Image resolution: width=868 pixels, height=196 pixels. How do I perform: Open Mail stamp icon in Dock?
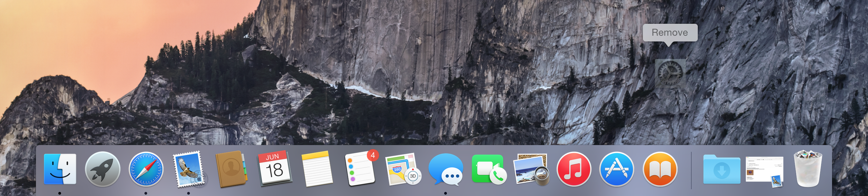click(190, 169)
